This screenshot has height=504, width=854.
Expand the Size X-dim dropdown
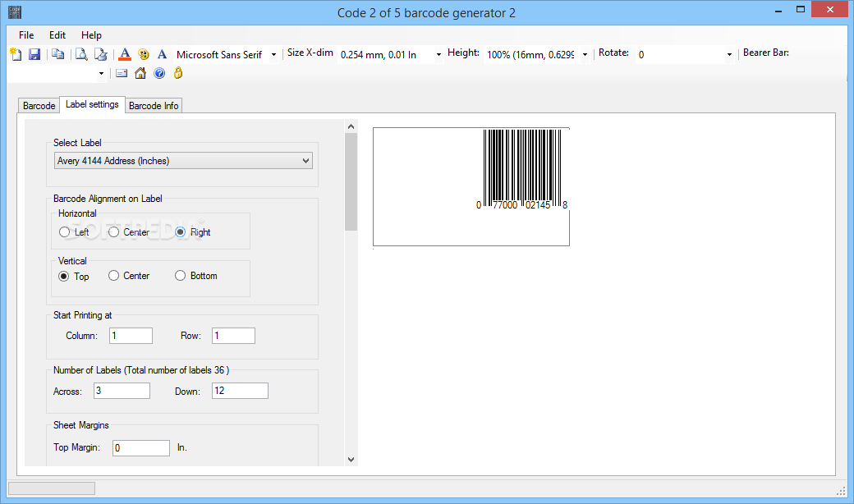pyautogui.click(x=438, y=54)
